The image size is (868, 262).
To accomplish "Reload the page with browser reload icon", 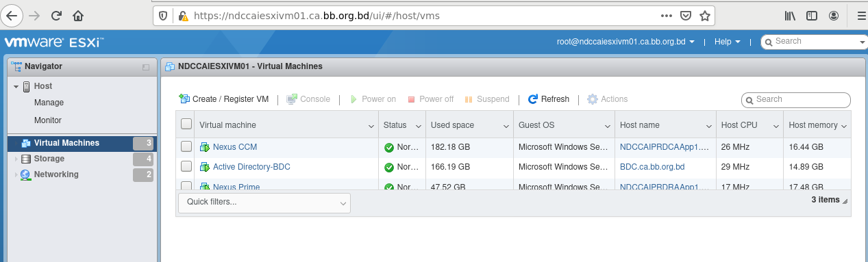I will 56,15.
